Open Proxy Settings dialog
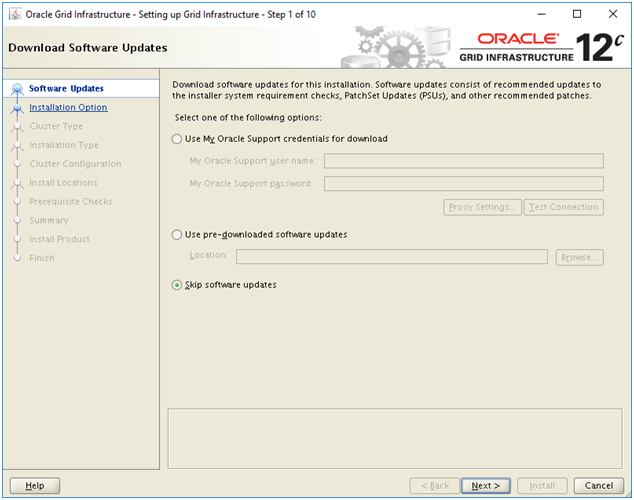Viewport: 634px width, 500px height. tap(482, 207)
